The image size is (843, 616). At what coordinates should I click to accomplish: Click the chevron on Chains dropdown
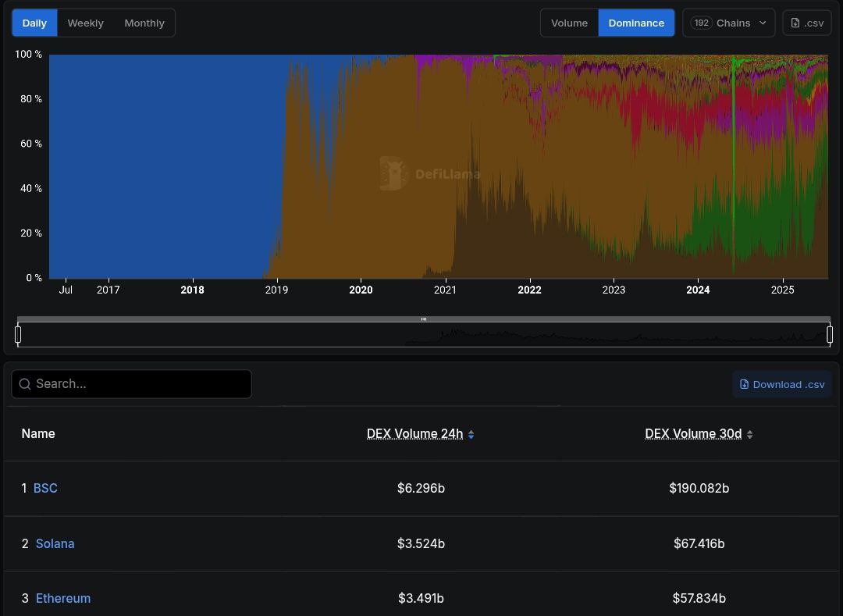point(763,23)
